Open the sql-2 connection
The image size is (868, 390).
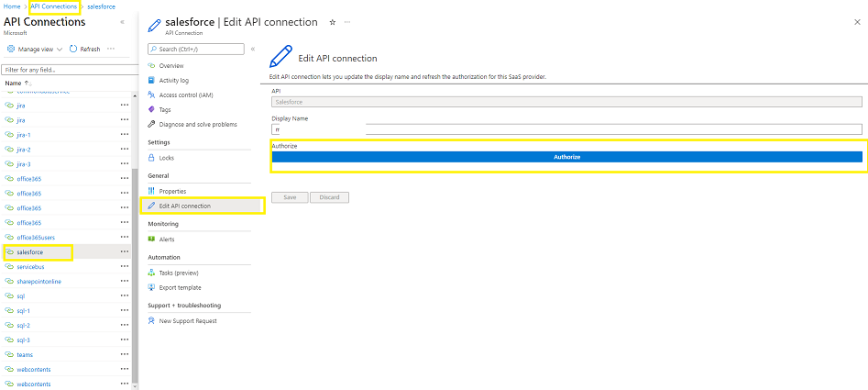click(23, 325)
